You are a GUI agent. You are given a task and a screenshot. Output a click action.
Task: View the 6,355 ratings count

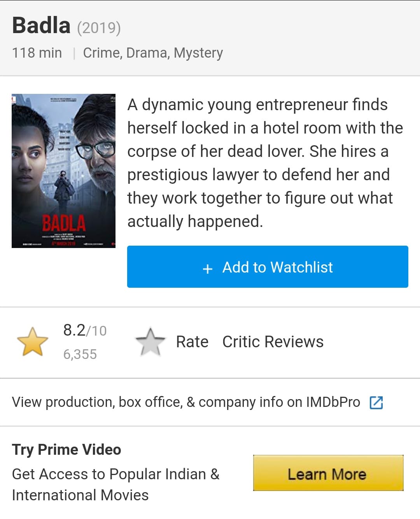[80, 354]
